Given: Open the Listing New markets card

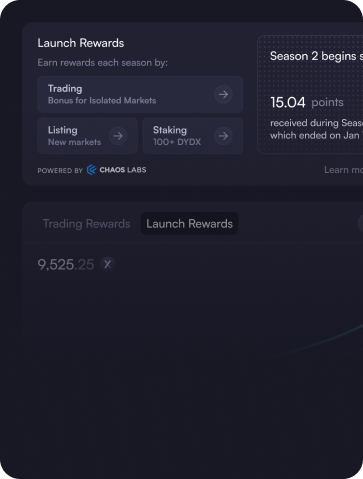Looking at the screenshot, I should pyautogui.click(x=87, y=136).
